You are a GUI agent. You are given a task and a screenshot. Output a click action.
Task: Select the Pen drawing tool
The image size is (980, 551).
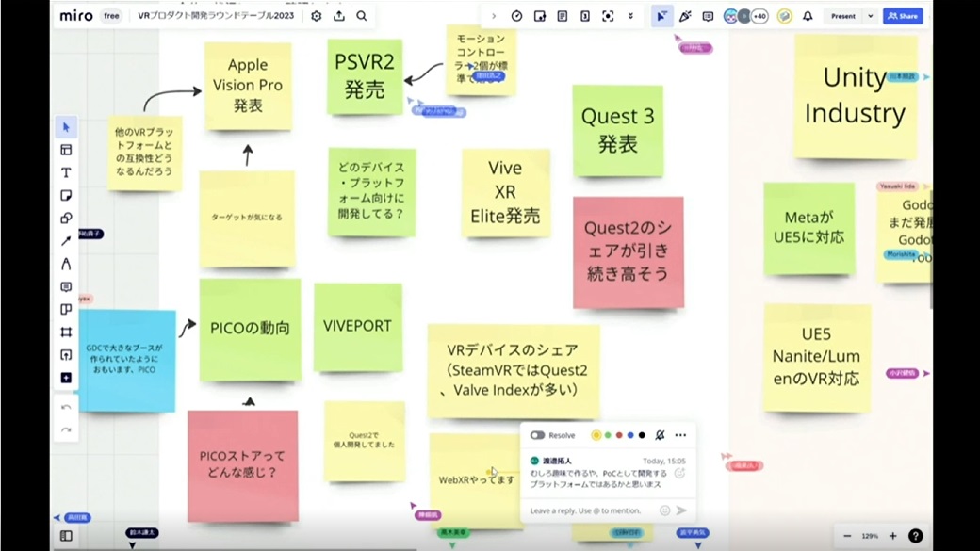[x=66, y=264]
